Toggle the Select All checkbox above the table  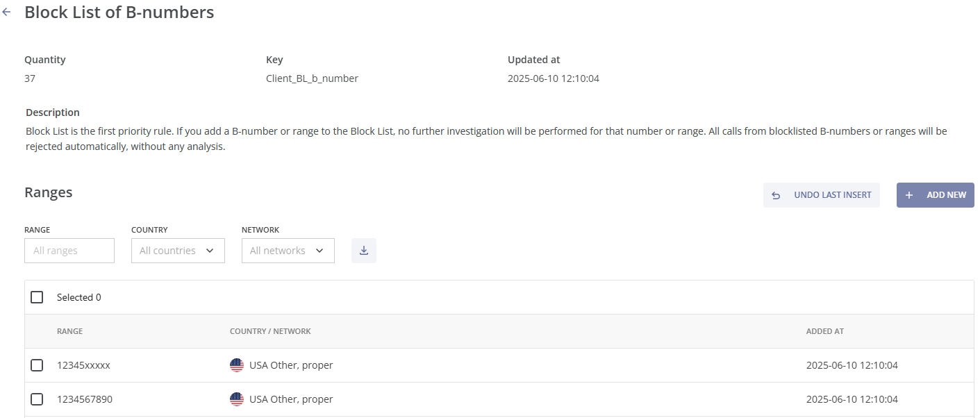tap(37, 296)
